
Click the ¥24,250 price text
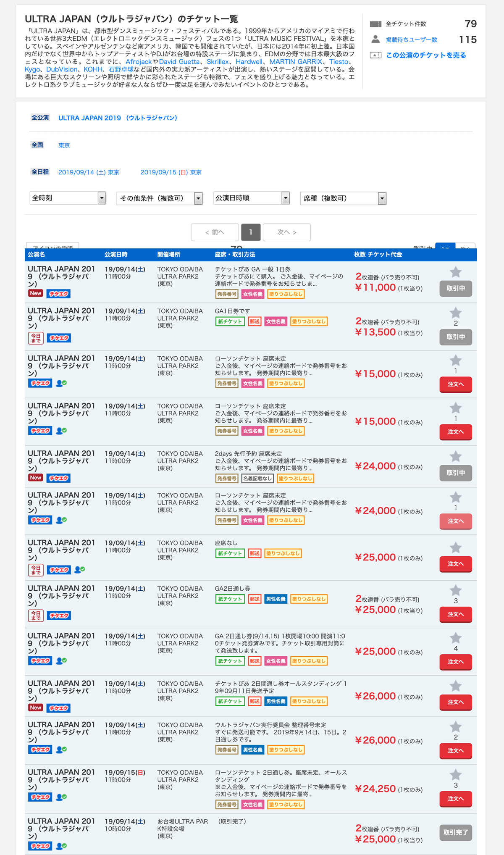(375, 789)
